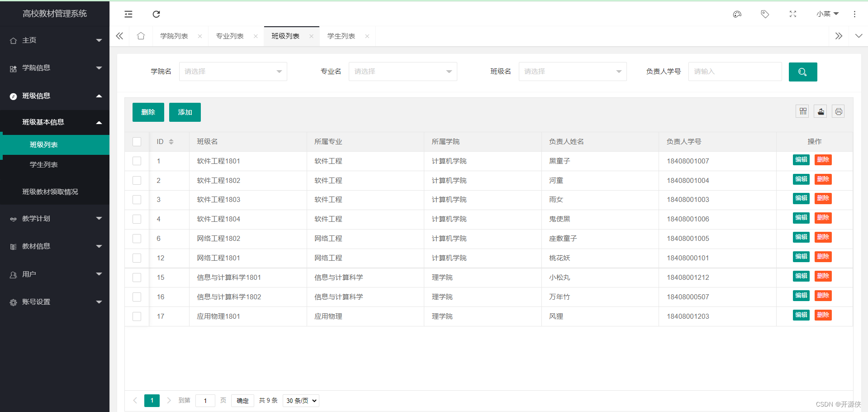Open the 小菜 user dropdown
The height and width of the screenshot is (412, 868).
[828, 14]
